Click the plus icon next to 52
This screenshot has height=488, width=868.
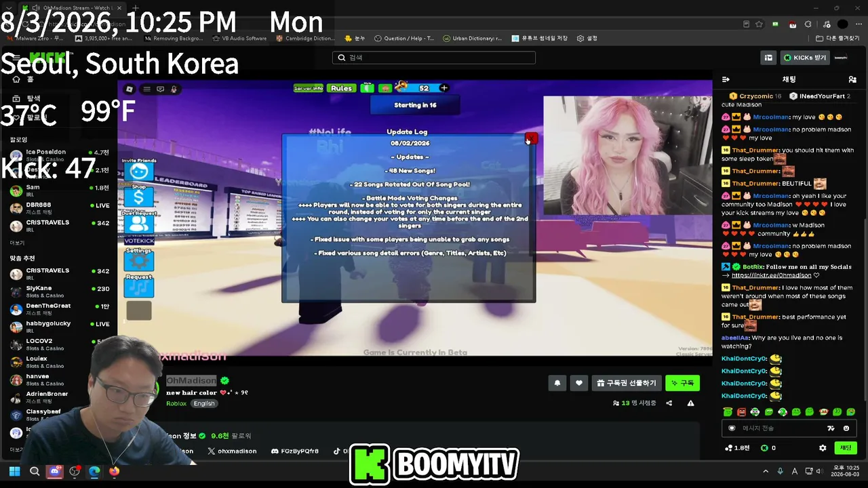click(x=444, y=88)
